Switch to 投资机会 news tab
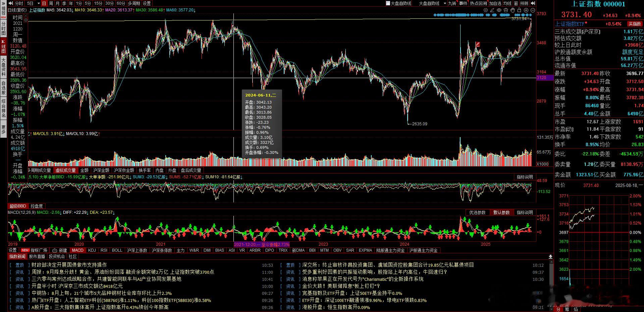The height and width of the screenshot is (312, 644). 57,256
